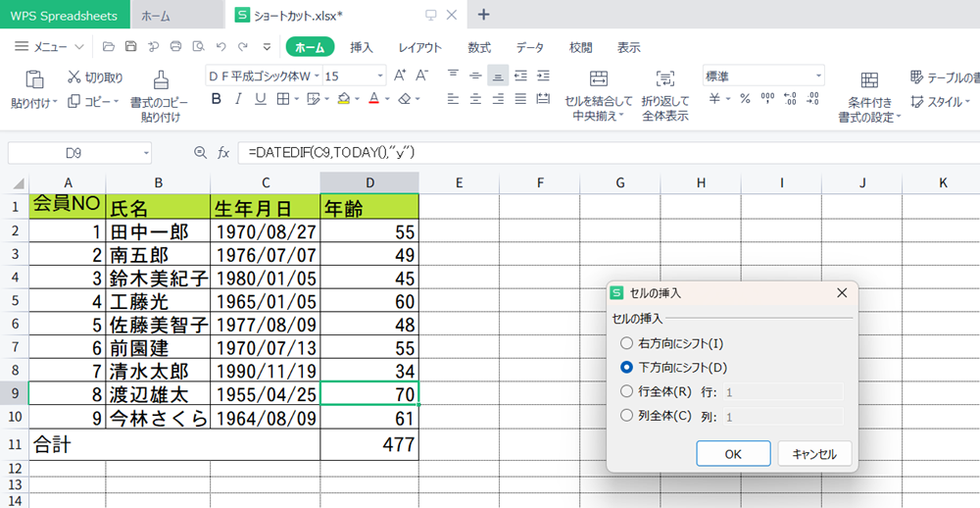This screenshot has width=980, height=508.
Task: Decrease font size with A- icon
Action: [x=422, y=76]
